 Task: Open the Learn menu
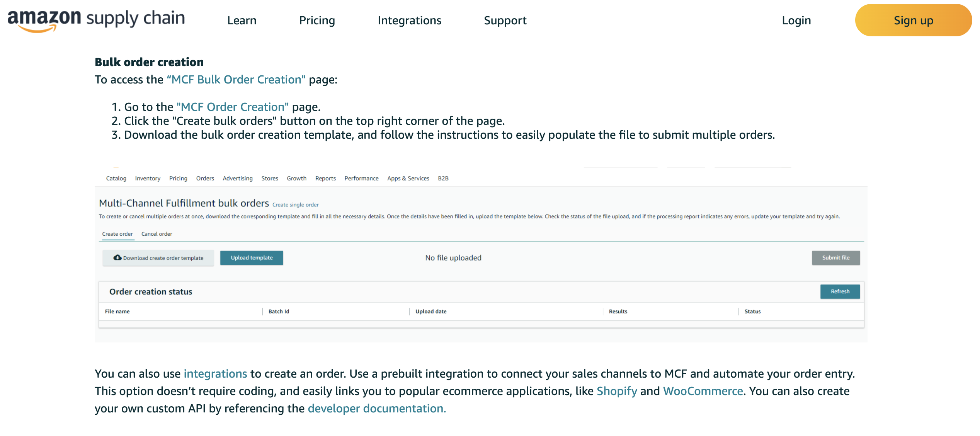[242, 20]
